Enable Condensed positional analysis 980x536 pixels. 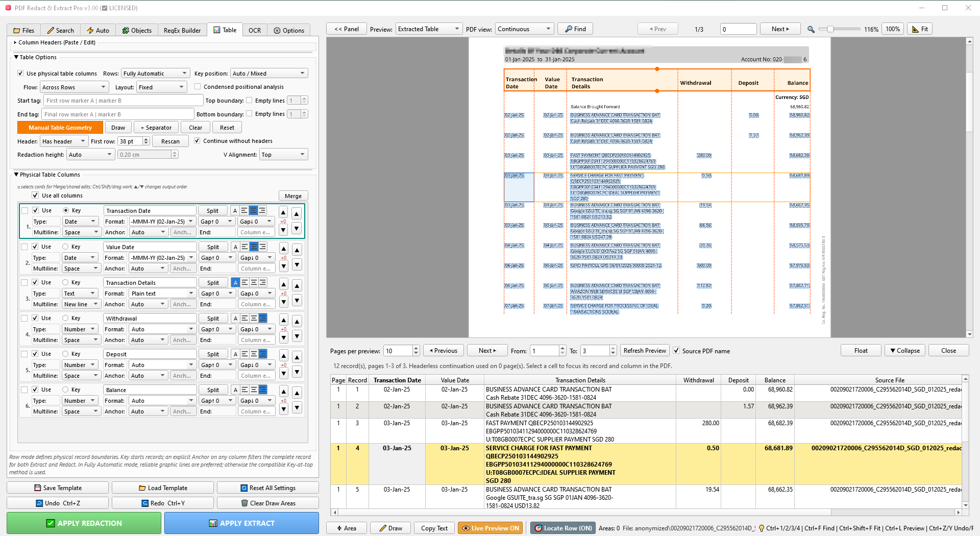coord(198,87)
